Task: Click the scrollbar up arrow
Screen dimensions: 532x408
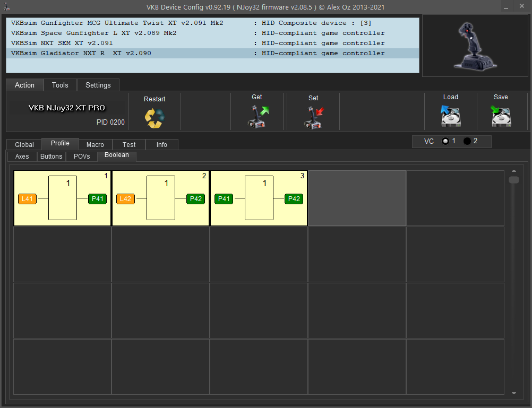Action: point(513,171)
